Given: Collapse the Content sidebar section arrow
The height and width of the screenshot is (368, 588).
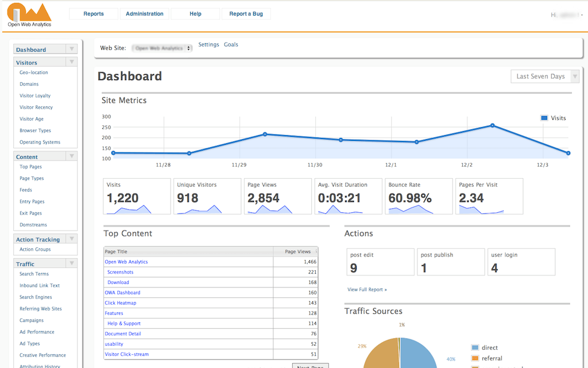Looking at the screenshot, I should (71, 156).
